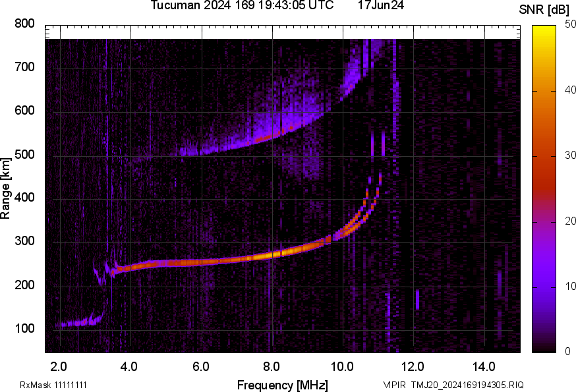Click the yellow top of the SNR colorbar

pos(544,30)
